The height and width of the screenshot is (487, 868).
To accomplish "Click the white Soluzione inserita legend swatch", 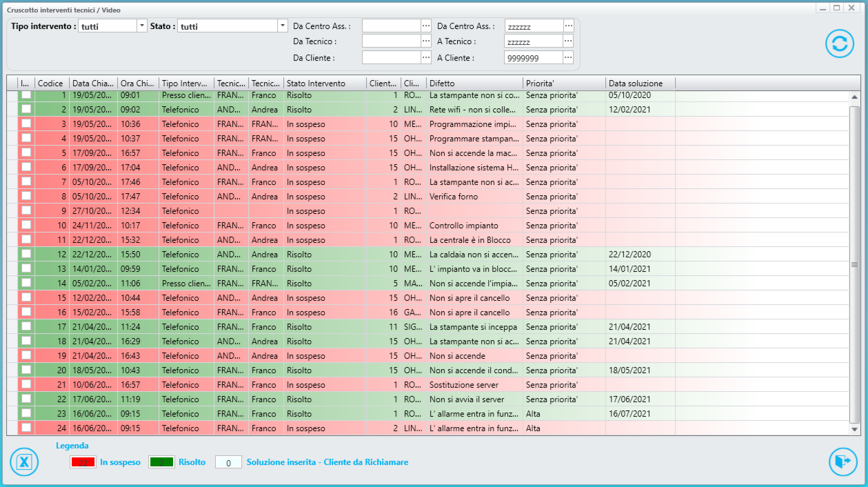I will coord(228,462).
